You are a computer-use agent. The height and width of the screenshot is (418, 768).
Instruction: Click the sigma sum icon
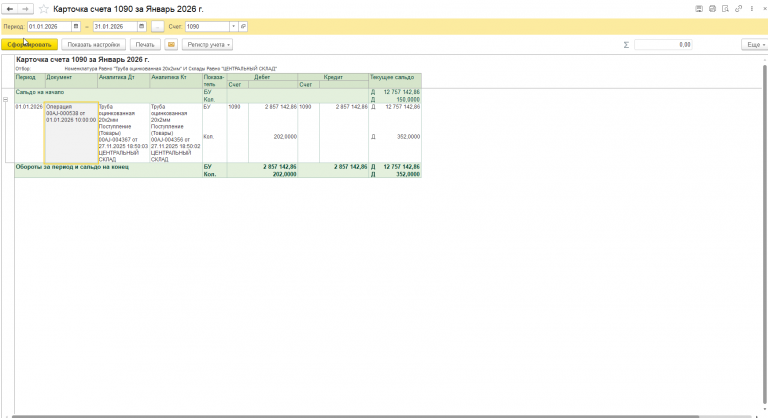[626, 45]
